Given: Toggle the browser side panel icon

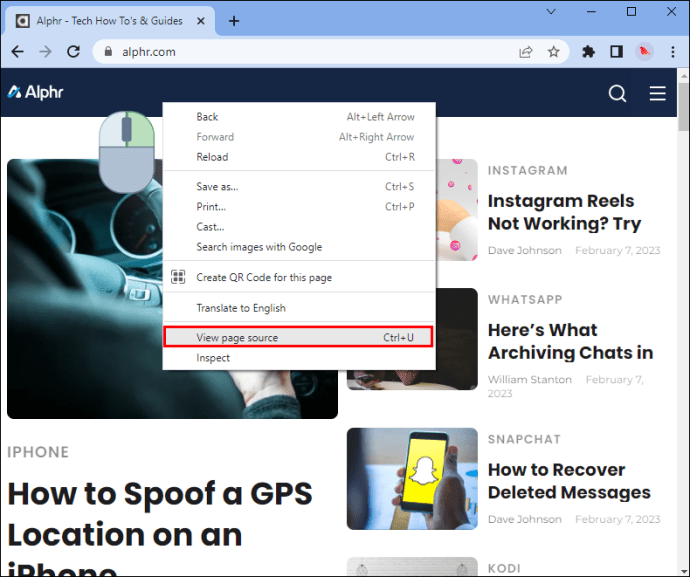Looking at the screenshot, I should coord(617,52).
